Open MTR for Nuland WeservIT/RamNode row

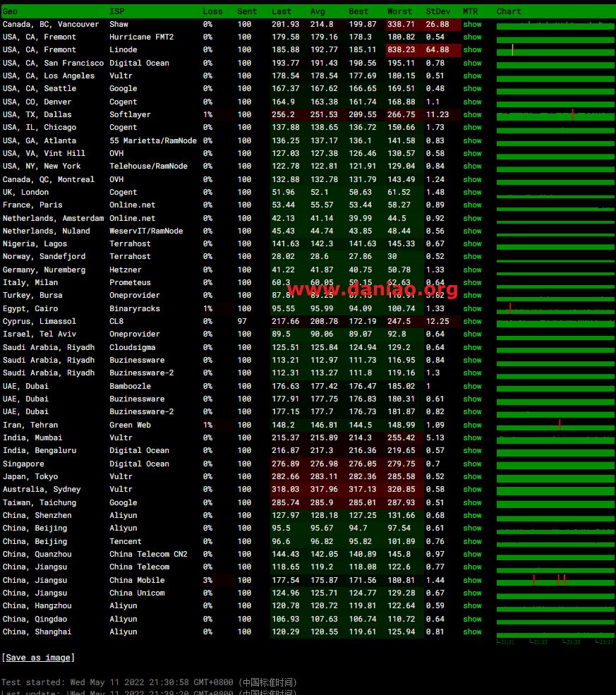(x=473, y=231)
